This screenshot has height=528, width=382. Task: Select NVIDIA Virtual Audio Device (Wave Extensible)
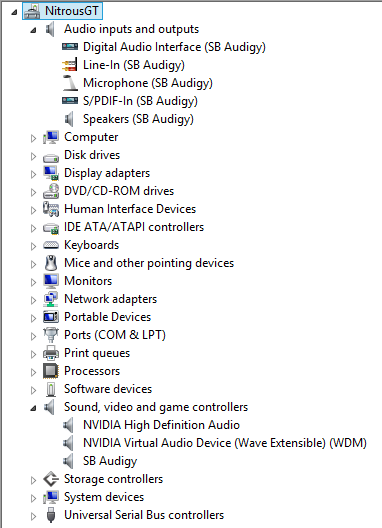pyautogui.click(x=225, y=443)
